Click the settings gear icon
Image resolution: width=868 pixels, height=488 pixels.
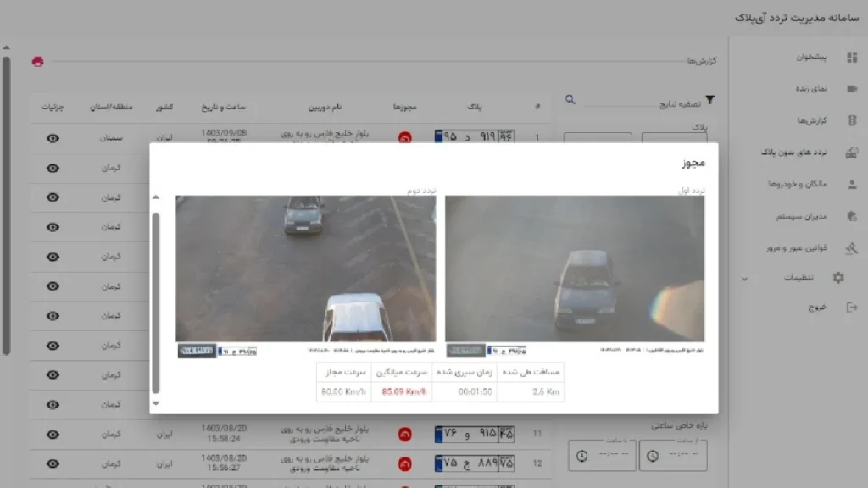pos(838,278)
